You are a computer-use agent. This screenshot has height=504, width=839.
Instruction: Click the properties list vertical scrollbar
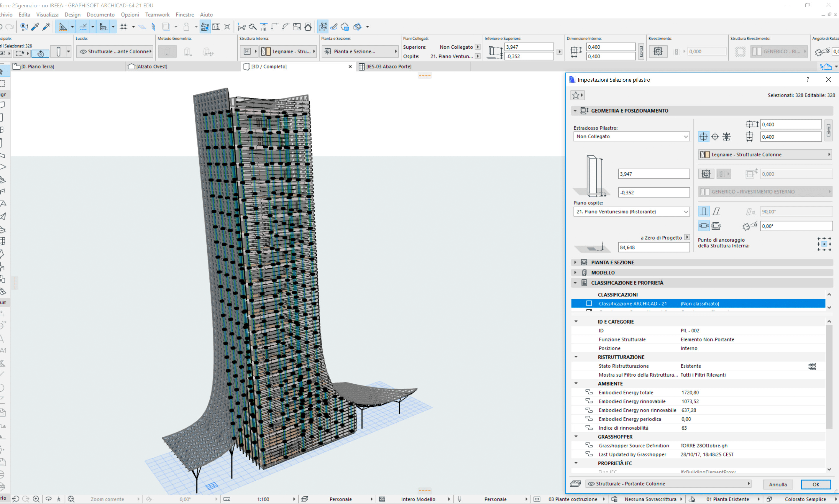tap(829, 376)
